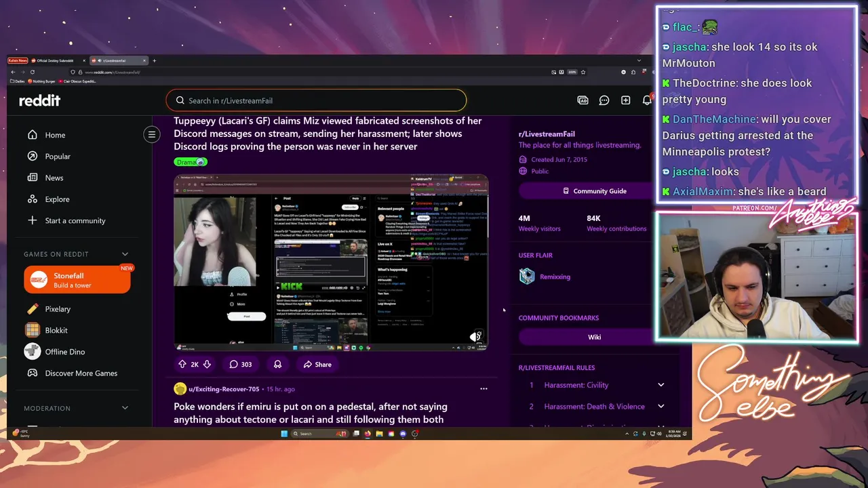Focus the Search in r/LivestreamFail field
This screenshot has height=488, width=868.
point(316,100)
